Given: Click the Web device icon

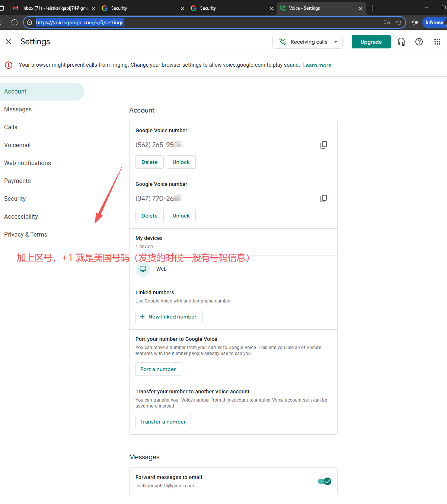Looking at the screenshot, I should [x=143, y=269].
